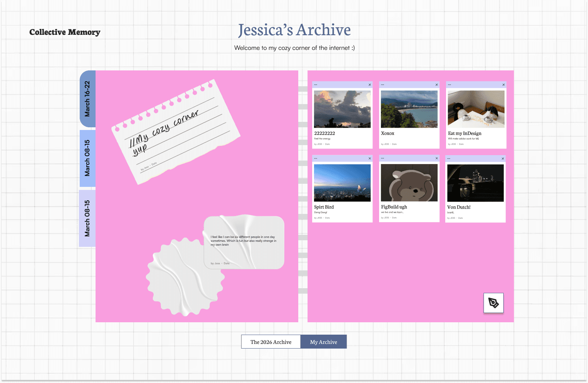Expand options dots on Spirt Bird card

click(x=316, y=159)
